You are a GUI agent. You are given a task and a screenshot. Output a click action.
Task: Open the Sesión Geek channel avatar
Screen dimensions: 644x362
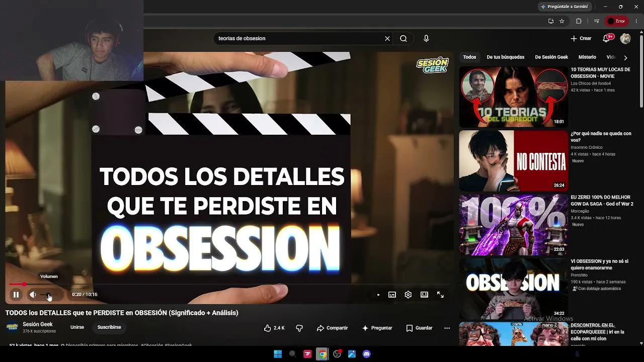tap(12, 327)
